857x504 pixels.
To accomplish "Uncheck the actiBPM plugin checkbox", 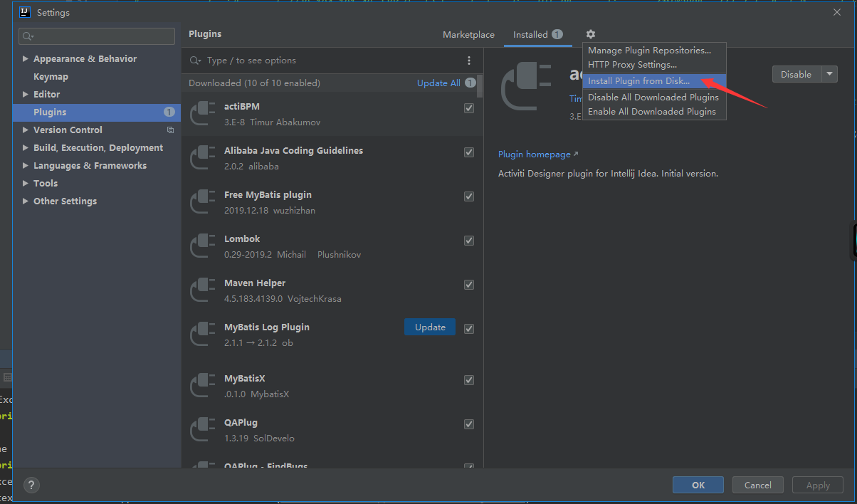I will click(469, 108).
